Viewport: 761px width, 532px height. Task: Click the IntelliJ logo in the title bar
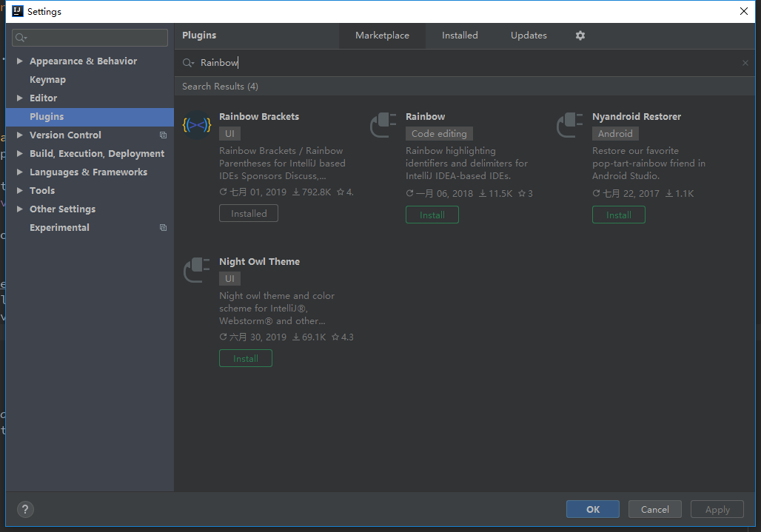17,11
